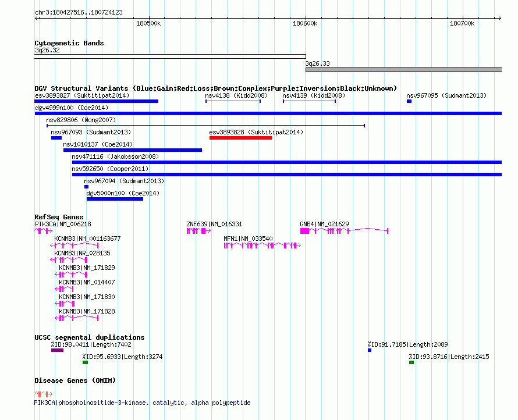Viewport: 518px width, 420px height.
Task: Click the 3q26.32 cytogenetic band bar
Action: pos(170,56)
